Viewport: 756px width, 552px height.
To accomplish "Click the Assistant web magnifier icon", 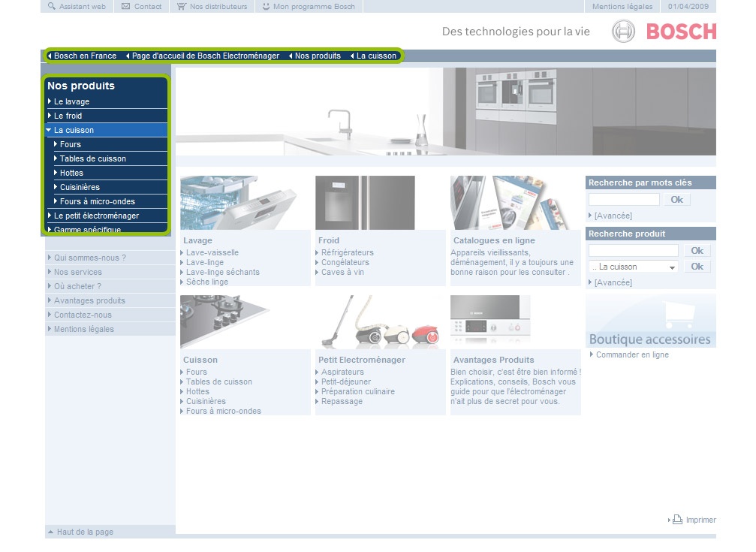I will click(52, 6).
